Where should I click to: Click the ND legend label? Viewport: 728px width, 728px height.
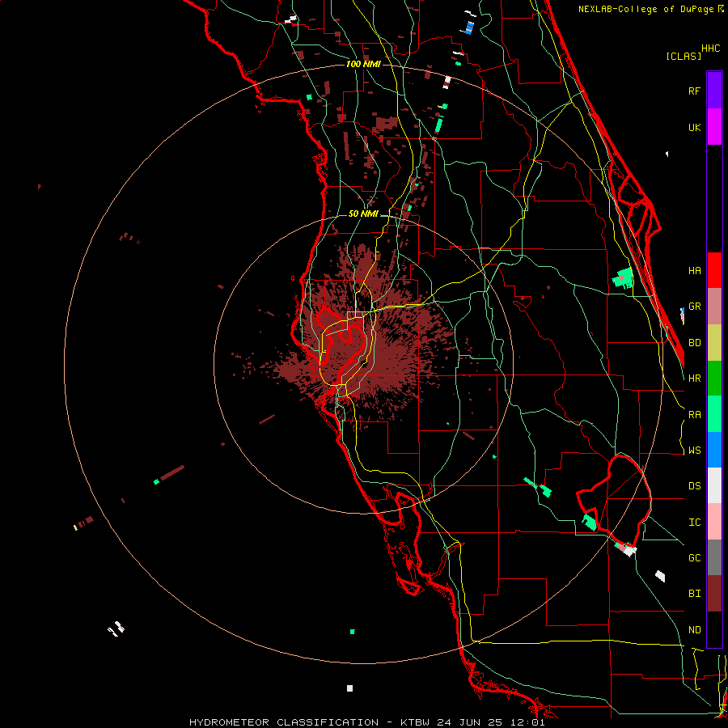pyautogui.click(x=694, y=630)
